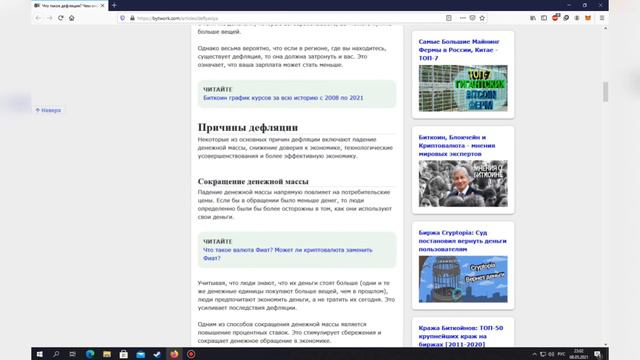
Task: Click the giant bitcoin farms thumbnail image
Action: coord(463,88)
